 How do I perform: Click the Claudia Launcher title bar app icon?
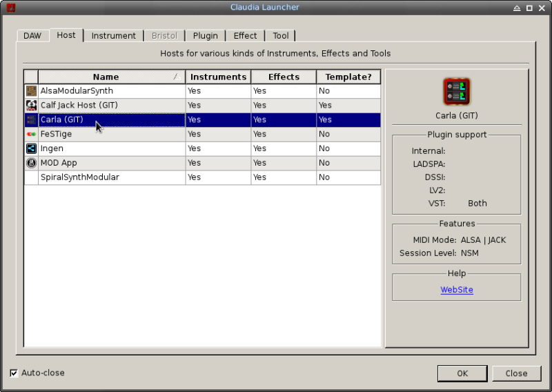pos(10,8)
